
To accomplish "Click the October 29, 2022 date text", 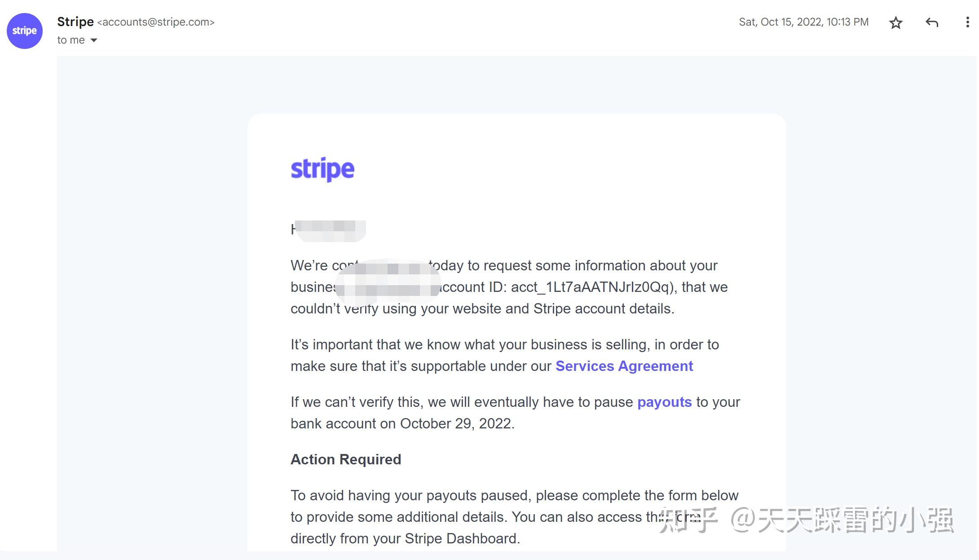I will [456, 423].
